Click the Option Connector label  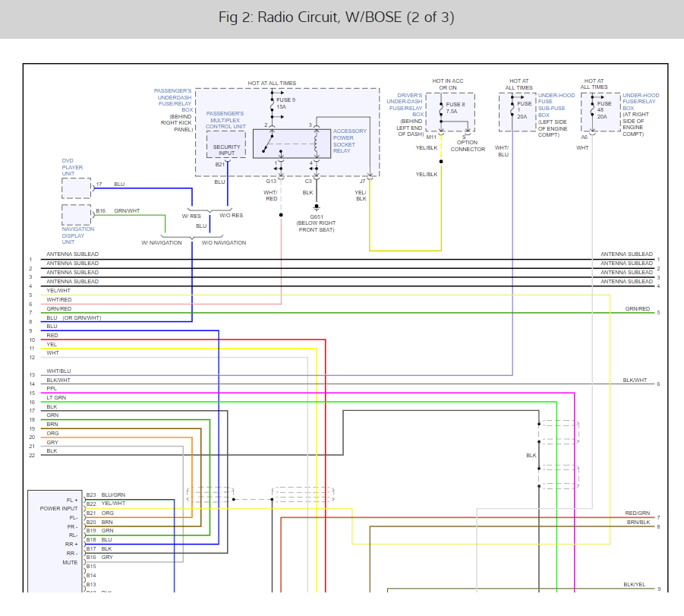468,146
